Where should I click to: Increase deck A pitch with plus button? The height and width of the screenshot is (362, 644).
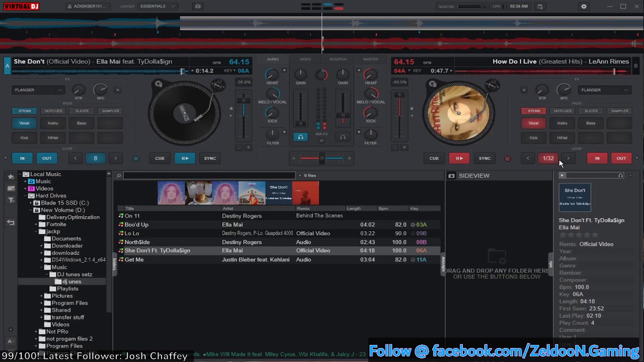[248, 147]
